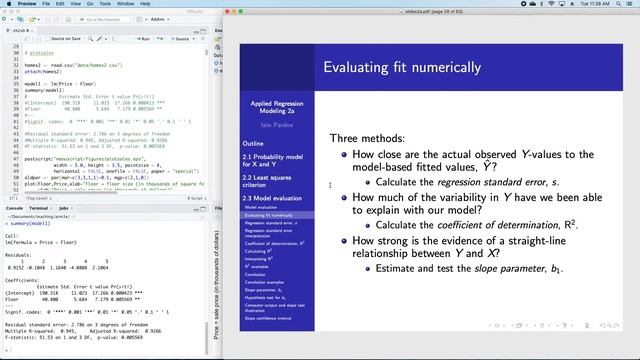
Task: Open the Help menu
Action: click(145, 4)
